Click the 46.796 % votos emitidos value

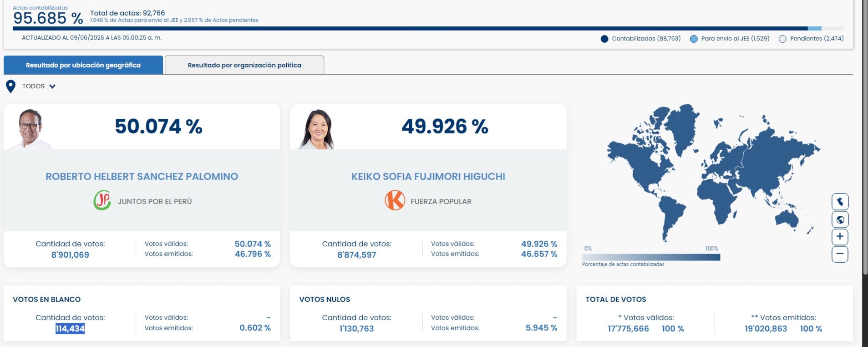coord(253,254)
